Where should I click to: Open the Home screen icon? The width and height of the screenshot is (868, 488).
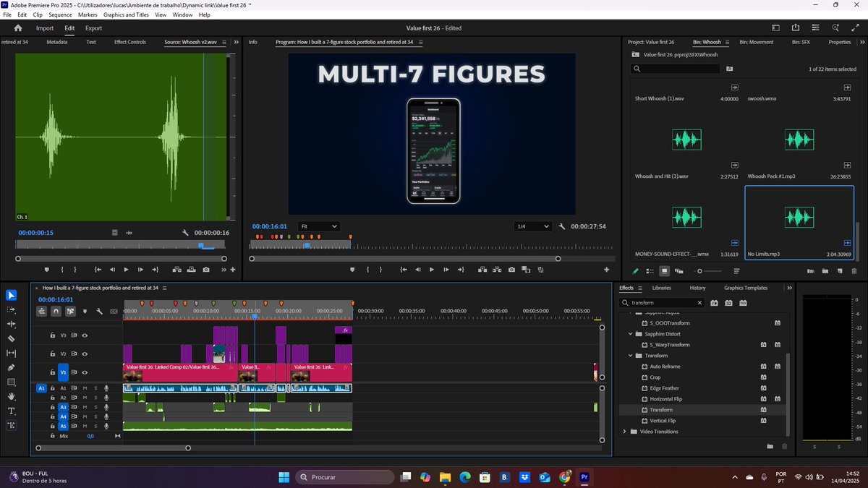[x=18, y=28]
